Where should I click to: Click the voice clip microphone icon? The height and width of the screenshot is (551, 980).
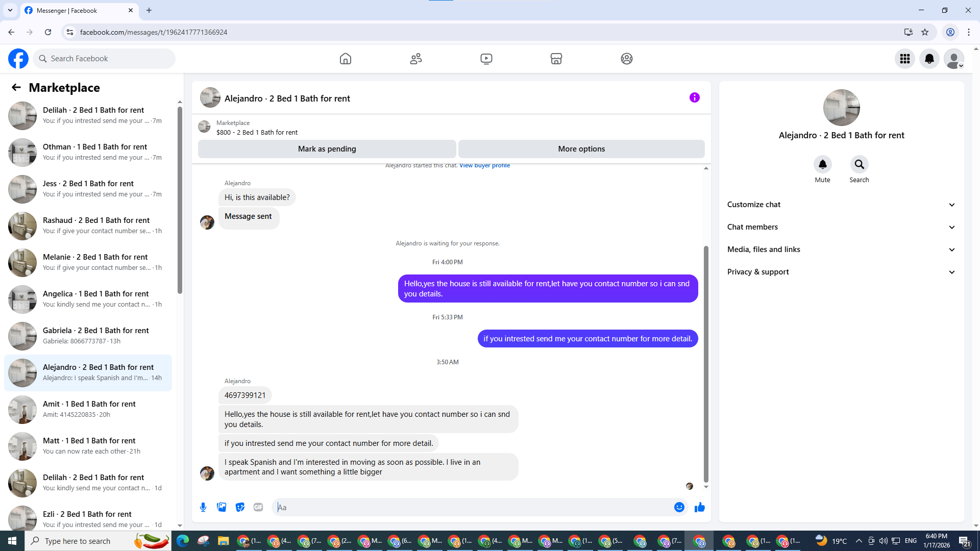[203, 507]
